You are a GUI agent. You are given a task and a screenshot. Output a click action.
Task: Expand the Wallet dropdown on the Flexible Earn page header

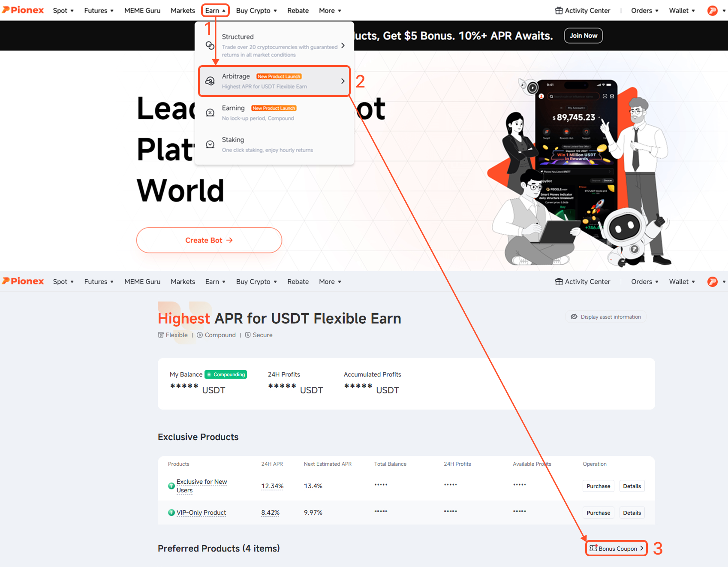(x=682, y=282)
